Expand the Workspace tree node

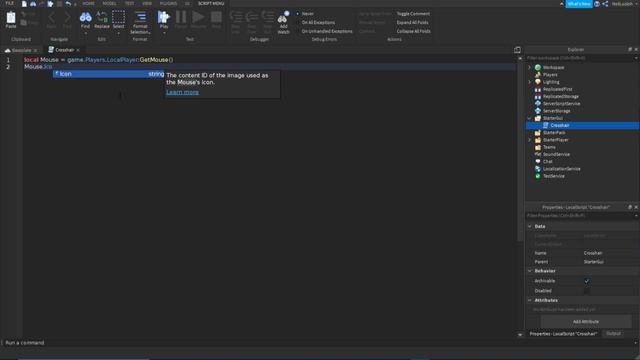530,67
